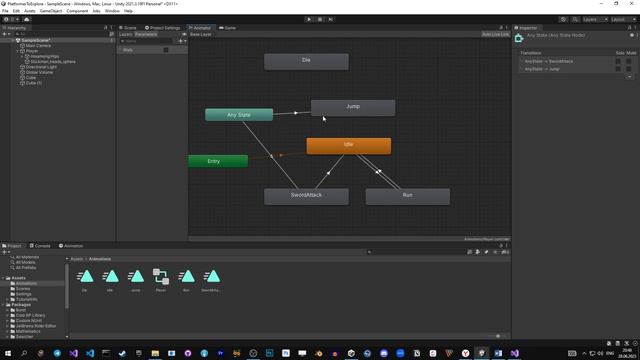Toggle the Walk parameter checkbox
Screen dimensions: 640x360
coord(166,50)
